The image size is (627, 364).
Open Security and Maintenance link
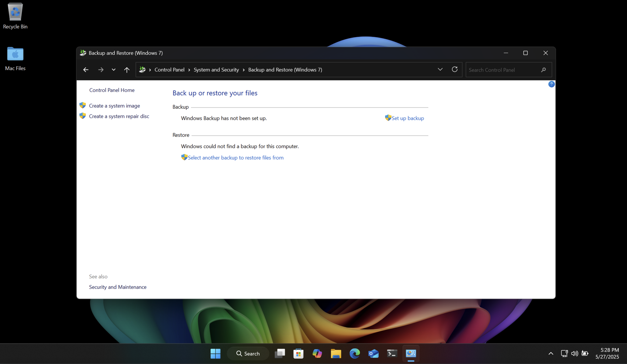click(x=118, y=287)
